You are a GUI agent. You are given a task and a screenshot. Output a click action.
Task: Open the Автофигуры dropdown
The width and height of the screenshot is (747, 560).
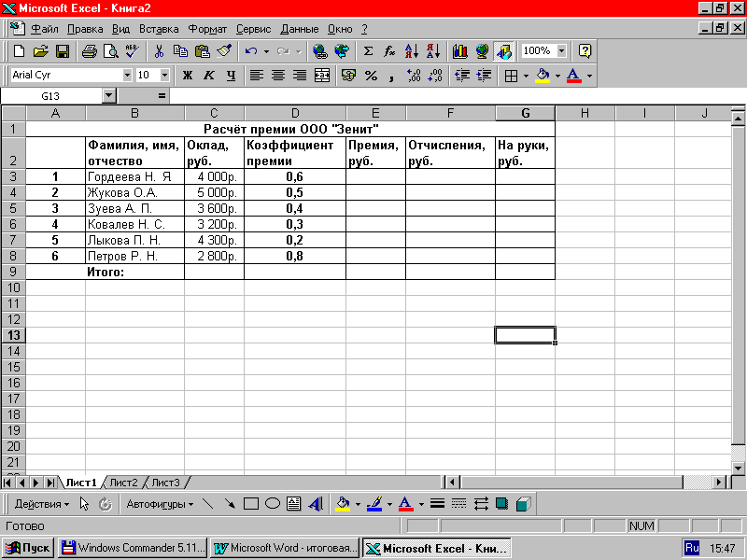(x=160, y=504)
